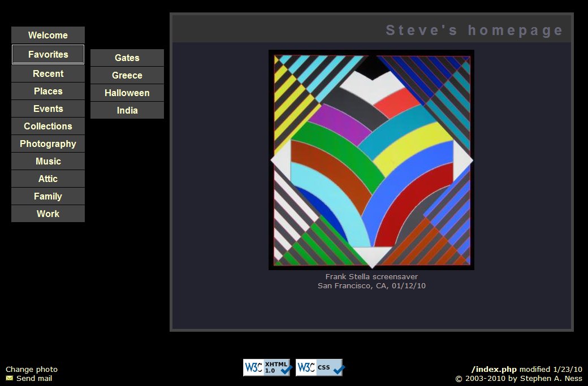Choose Greece from the Favorites submenu
The height and width of the screenshot is (386, 588).
pyautogui.click(x=127, y=75)
